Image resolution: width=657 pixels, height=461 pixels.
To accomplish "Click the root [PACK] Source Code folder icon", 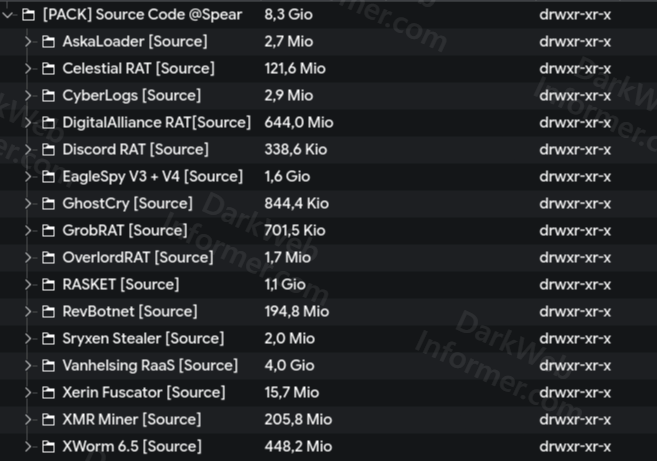I will pos(28,15).
